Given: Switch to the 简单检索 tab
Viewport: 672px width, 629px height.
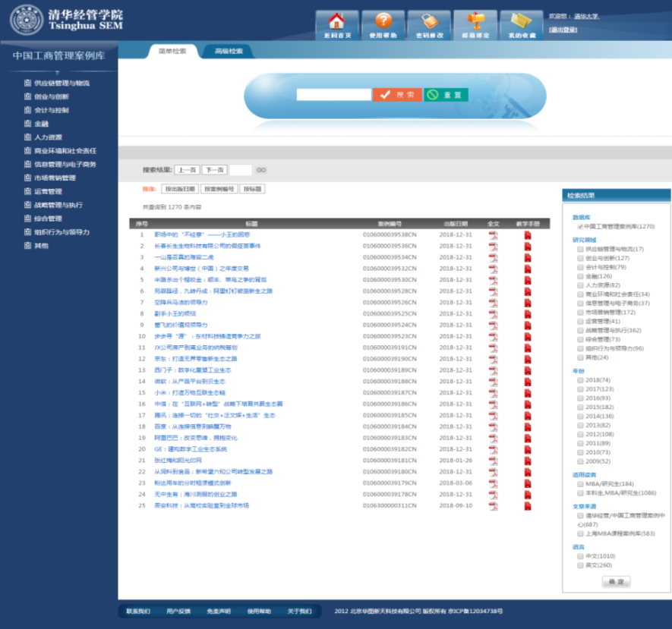Looking at the screenshot, I should [172, 51].
